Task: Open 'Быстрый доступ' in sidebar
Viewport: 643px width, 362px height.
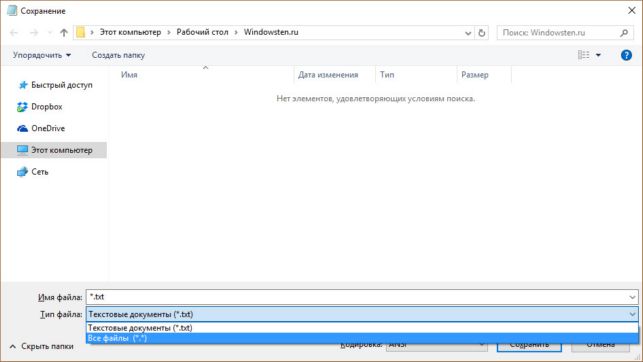Action: 55,85
